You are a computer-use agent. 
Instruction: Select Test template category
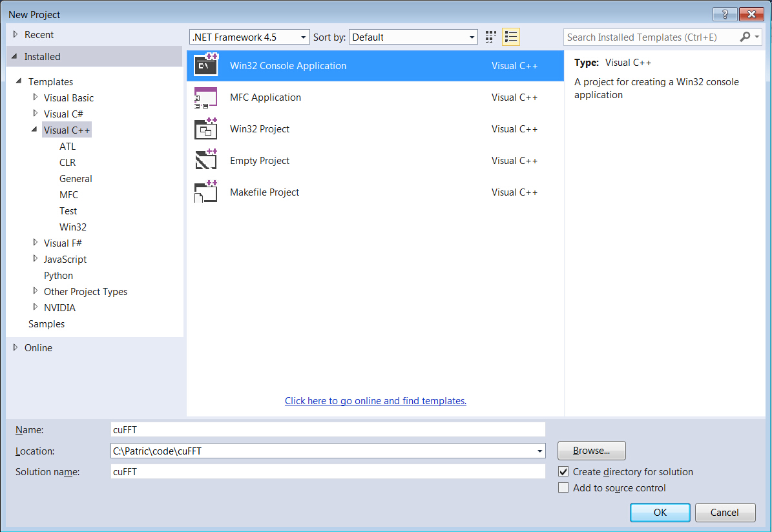(68, 211)
